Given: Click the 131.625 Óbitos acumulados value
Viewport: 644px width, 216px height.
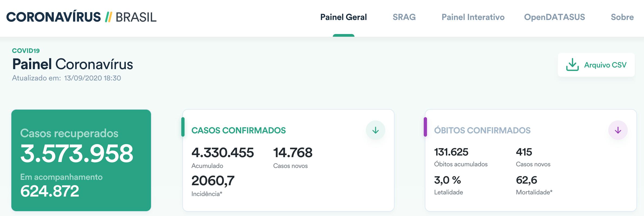Looking at the screenshot, I should coord(451,152).
